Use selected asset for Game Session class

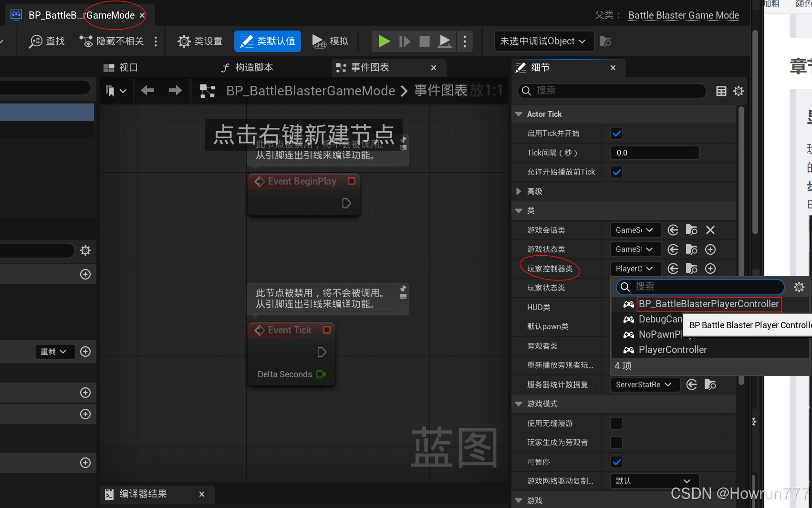pyautogui.click(x=673, y=230)
